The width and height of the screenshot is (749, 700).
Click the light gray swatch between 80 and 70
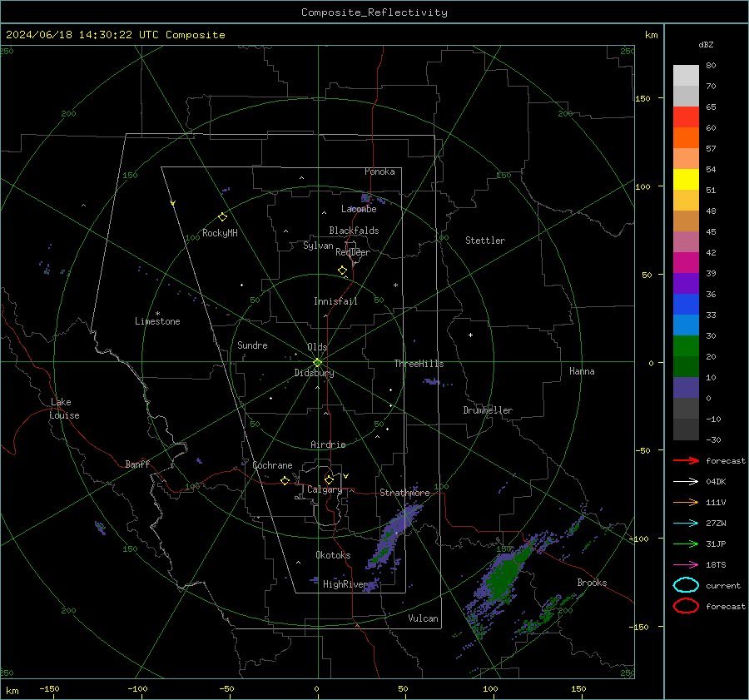(686, 76)
